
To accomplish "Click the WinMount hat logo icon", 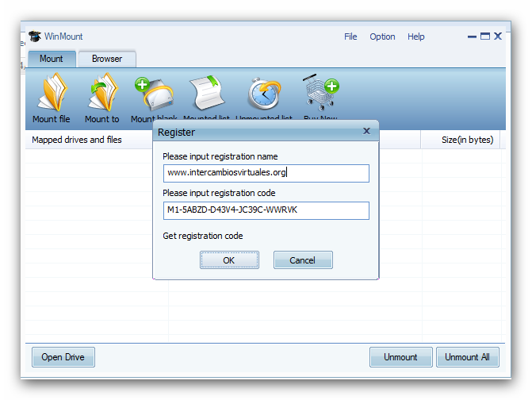I will pyautogui.click(x=35, y=36).
